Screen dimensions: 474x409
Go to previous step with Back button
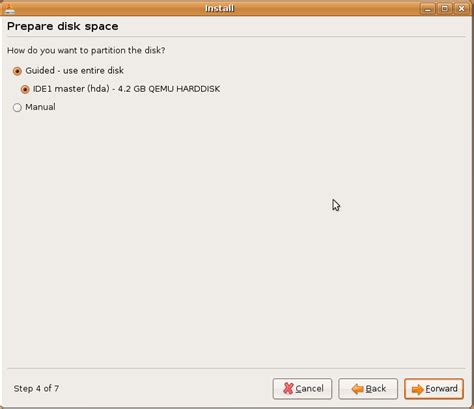click(x=368, y=389)
